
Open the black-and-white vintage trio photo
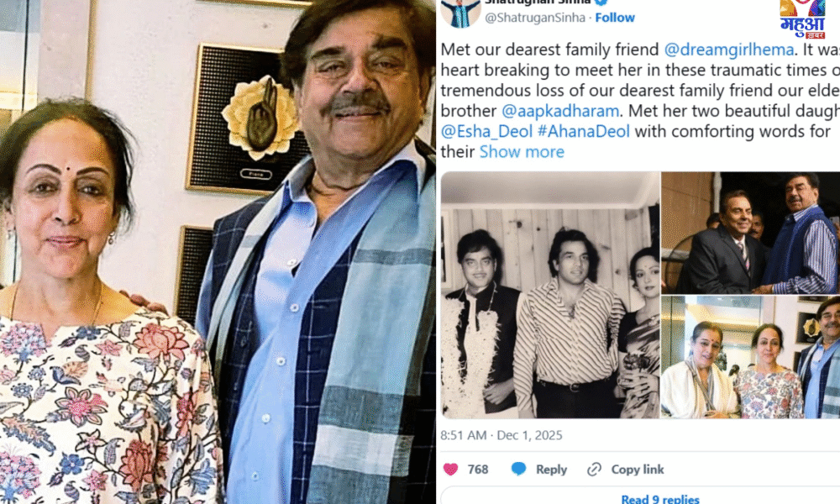point(549,295)
